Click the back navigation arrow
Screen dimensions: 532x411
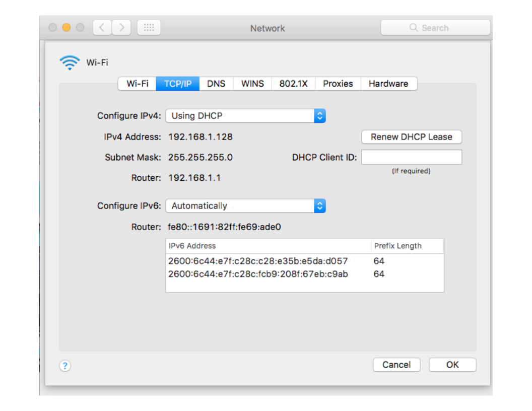pos(102,28)
